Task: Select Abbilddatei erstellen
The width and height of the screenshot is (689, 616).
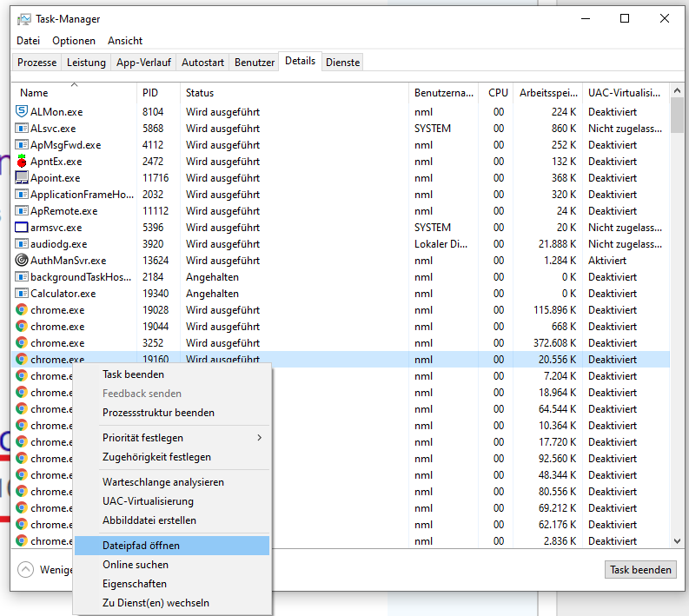Action: coord(172,520)
